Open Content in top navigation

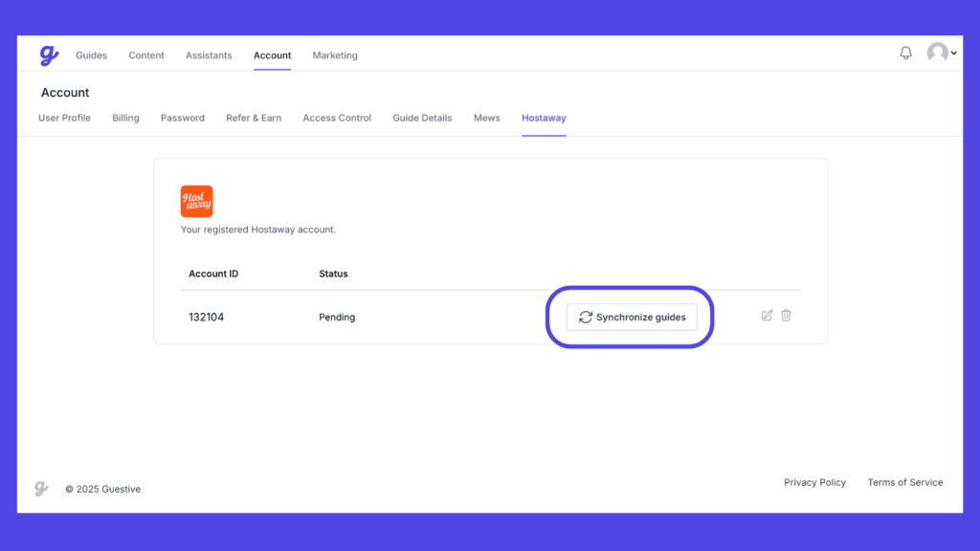pos(146,55)
